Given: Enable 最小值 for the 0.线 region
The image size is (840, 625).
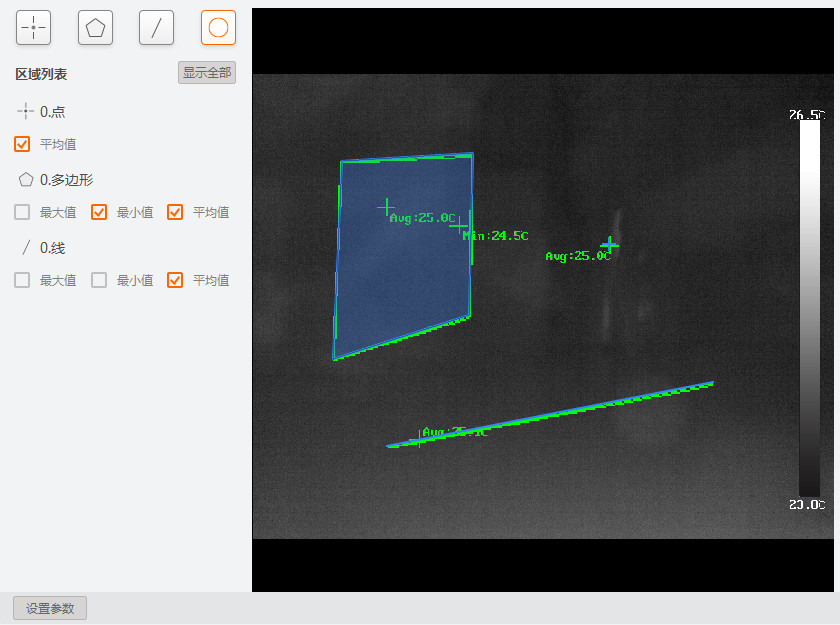Looking at the screenshot, I should [99, 280].
